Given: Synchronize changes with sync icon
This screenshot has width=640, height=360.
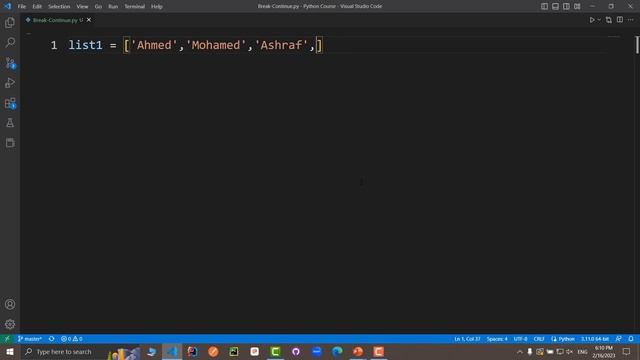Looking at the screenshot, I should (51, 339).
